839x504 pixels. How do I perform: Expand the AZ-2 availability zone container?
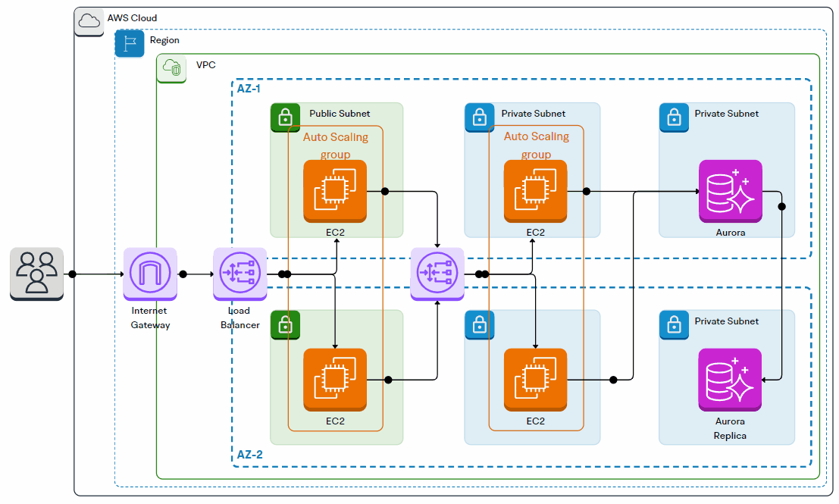click(x=250, y=455)
